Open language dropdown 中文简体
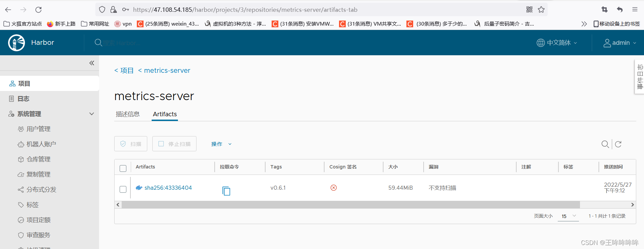Viewport: 644px width, 249px height. coord(557,43)
